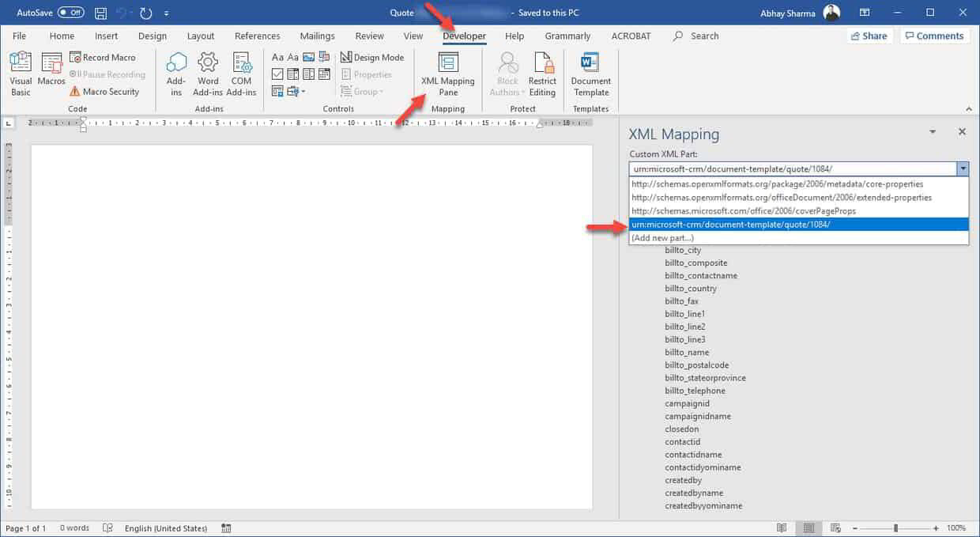Adjust the zoom slider handle
Image resolution: width=980 pixels, height=537 pixels.
pyautogui.click(x=895, y=528)
